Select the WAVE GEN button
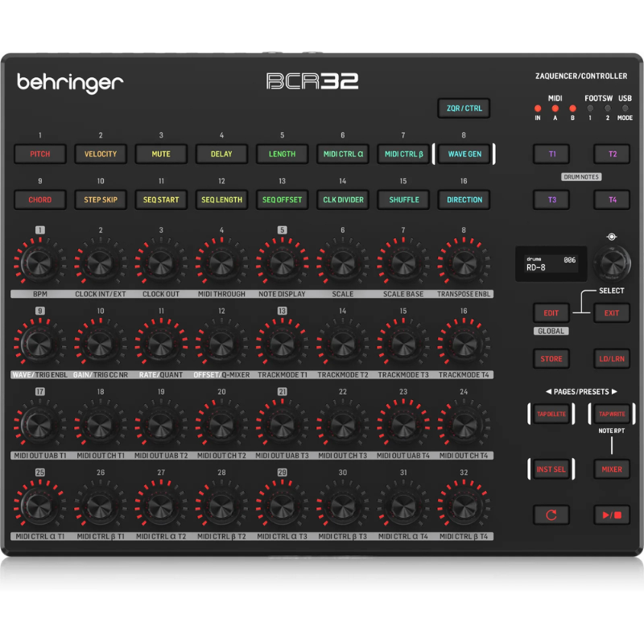Image resolution: width=644 pixels, height=644 pixels. pyautogui.click(x=464, y=154)
